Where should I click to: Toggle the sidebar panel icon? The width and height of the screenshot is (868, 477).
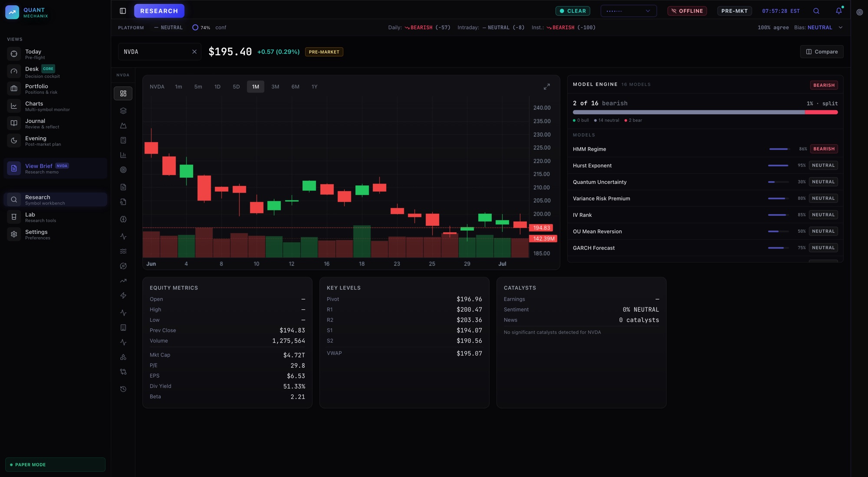pyautogui.click(x=123, y=11)
